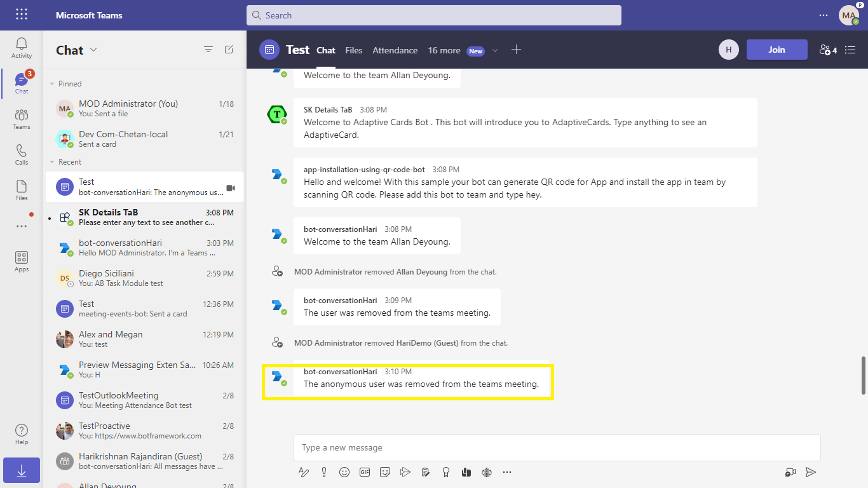The image size is (868, 488).
Task: Click the Type a new message field
Action: 557,447
